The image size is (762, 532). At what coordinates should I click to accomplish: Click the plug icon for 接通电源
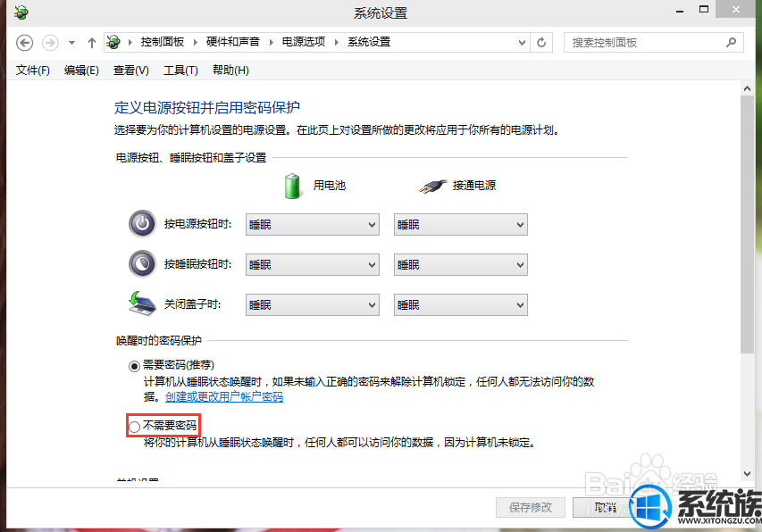coord(432,186)
